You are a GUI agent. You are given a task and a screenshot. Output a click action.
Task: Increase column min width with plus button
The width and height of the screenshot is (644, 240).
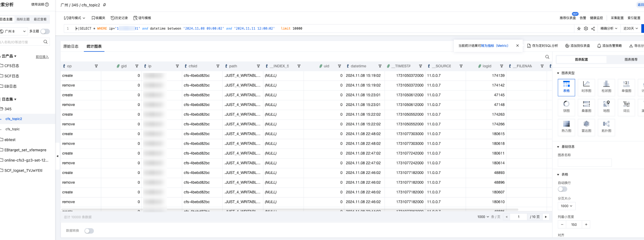(586, 225)
